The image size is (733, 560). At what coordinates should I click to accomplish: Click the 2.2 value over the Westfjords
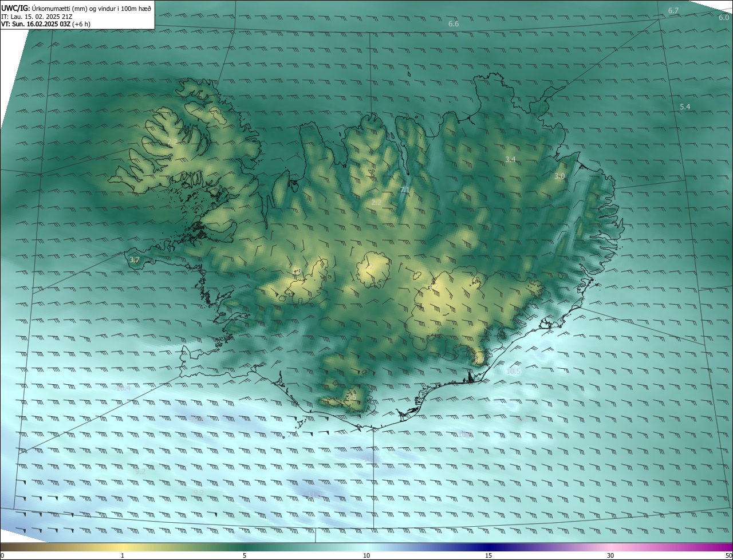[x=173, y=141]
